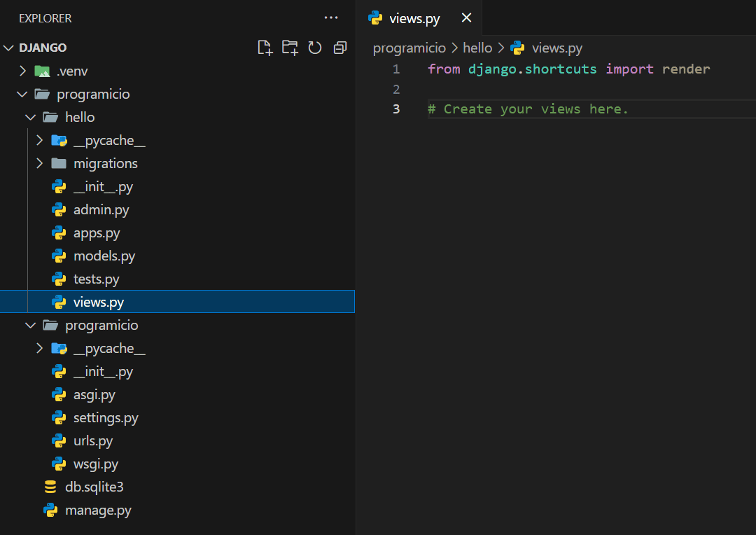Refresh the Explorer file tree

pos(315,48)
